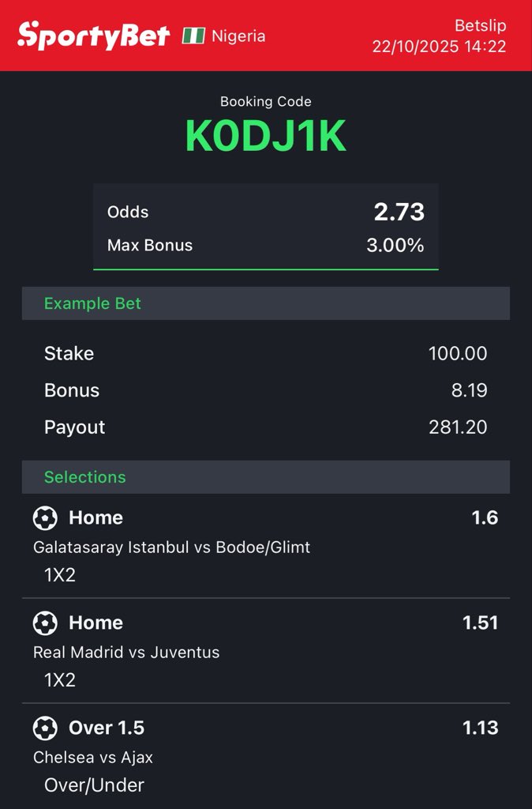
Task: Click the 1.51 odds for Real Madrid
Action: (480, 623)
